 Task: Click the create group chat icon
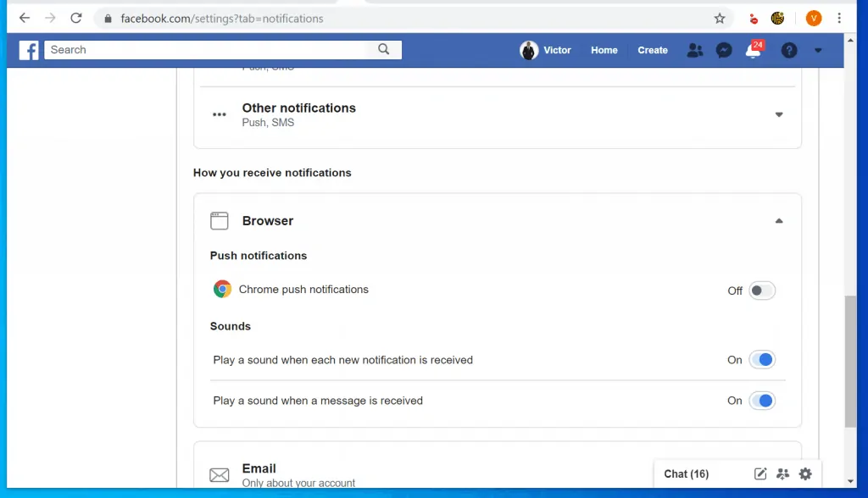783,473
